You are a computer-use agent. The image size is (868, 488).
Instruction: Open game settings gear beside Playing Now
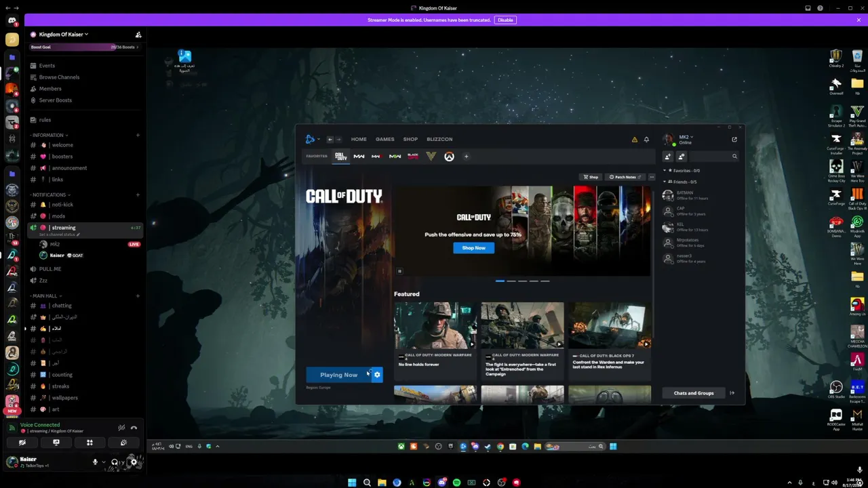pos(377,375)
